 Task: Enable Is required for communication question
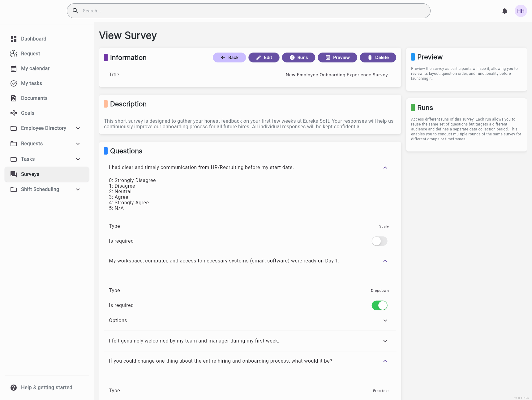coord(379,241)
